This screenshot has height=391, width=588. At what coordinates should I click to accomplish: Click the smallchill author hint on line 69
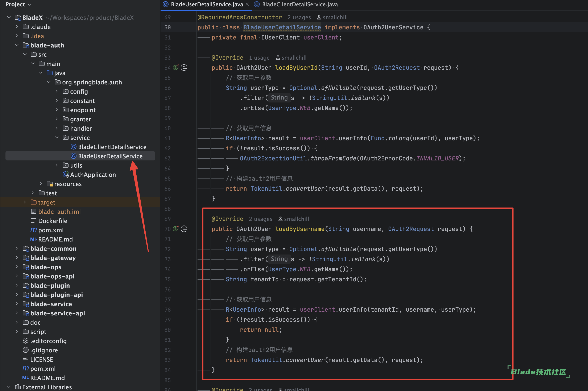296,219
